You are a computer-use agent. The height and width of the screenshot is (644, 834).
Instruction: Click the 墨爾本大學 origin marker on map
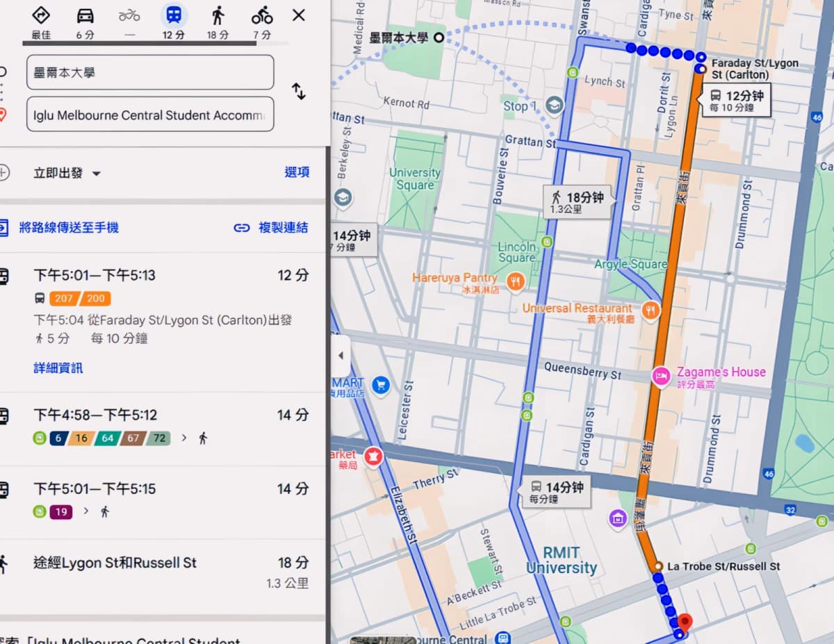point(439,38)
